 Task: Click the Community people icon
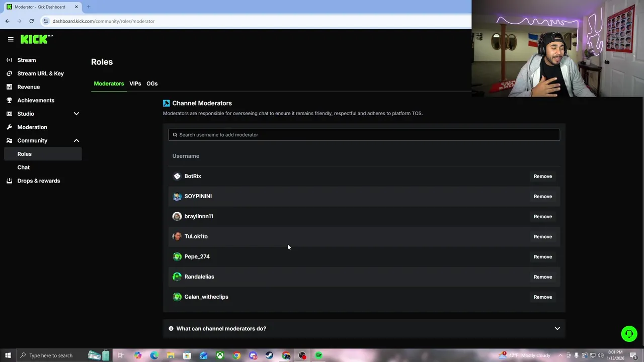(9, 140)
